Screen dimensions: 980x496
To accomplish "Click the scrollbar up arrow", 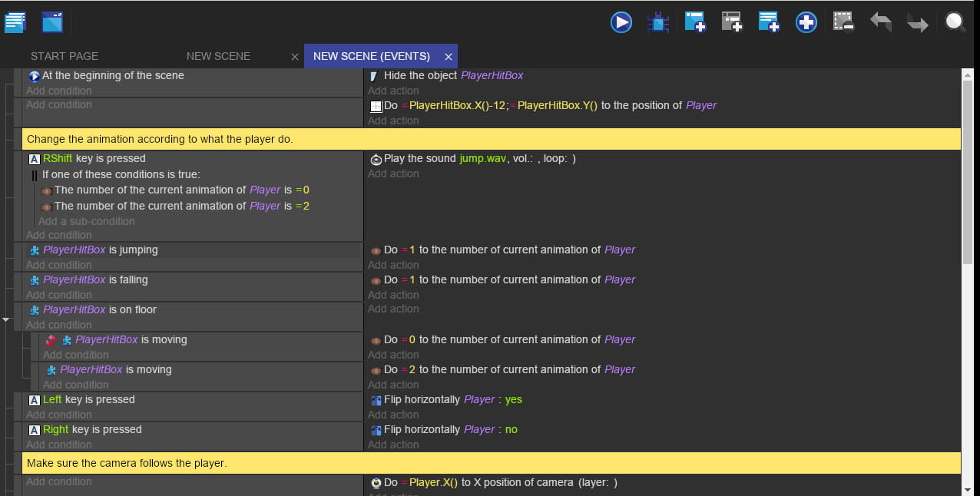I will pos(968,75).
